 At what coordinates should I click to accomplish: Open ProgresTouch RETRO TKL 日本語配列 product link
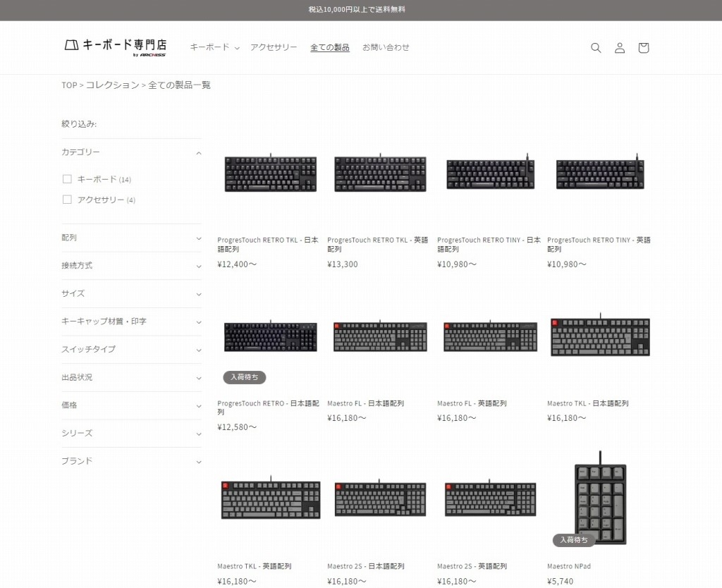click(268, 244)
